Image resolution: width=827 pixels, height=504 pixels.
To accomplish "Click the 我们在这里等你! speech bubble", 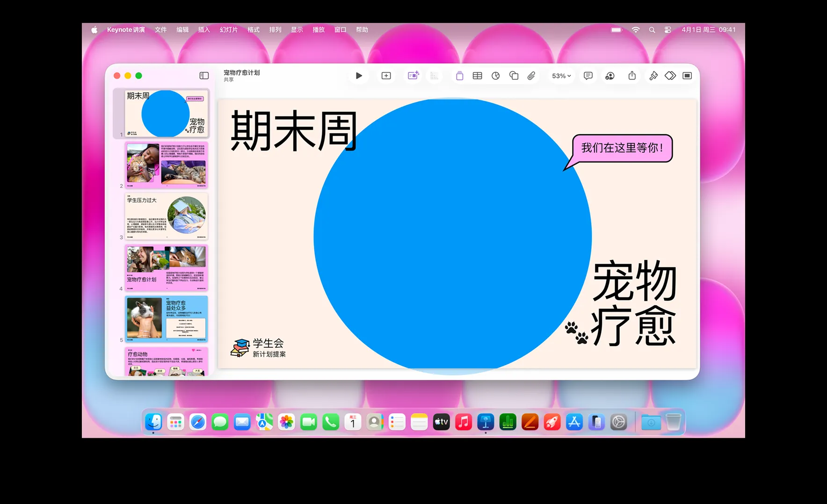I will [622, 148].
